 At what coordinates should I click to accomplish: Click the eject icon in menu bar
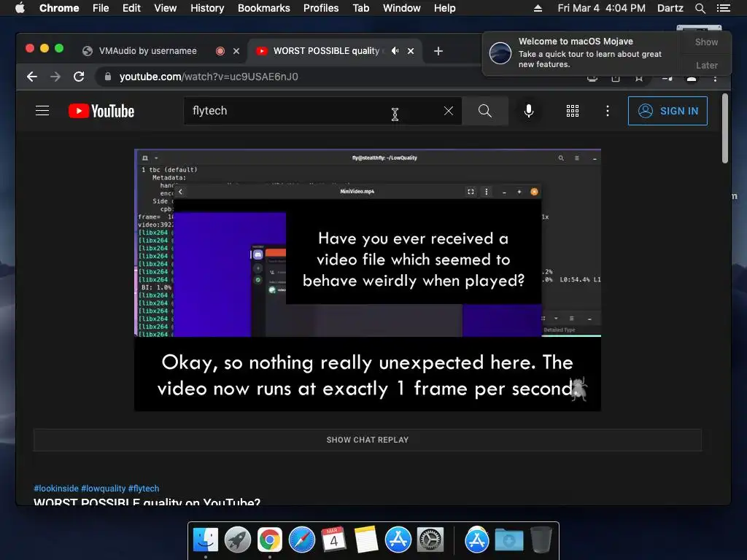(x=538, y=8)
